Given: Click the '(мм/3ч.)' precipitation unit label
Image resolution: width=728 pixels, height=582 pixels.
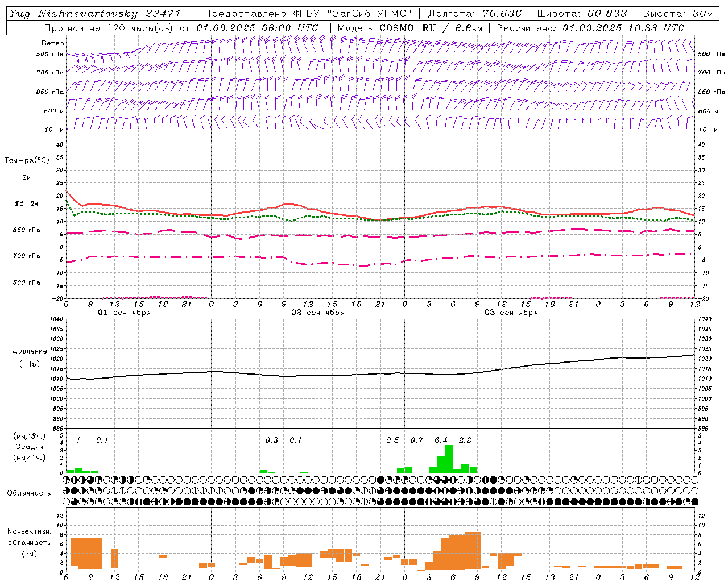Looking at the screenshot, I should point(30,436).
